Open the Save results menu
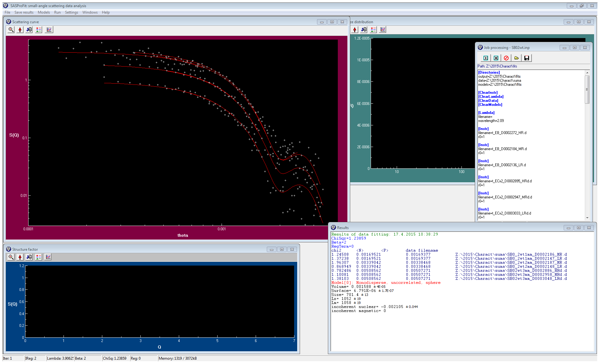The image size is (600, 364). point(24,12)
